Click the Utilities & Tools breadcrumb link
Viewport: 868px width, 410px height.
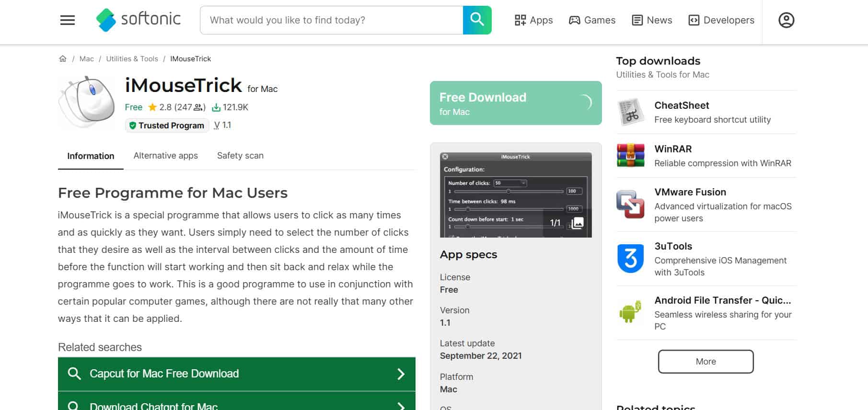tap(132, 59)
